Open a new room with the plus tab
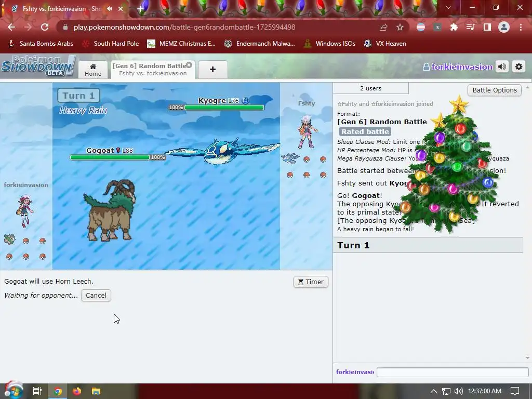 [x=212, y=70]
